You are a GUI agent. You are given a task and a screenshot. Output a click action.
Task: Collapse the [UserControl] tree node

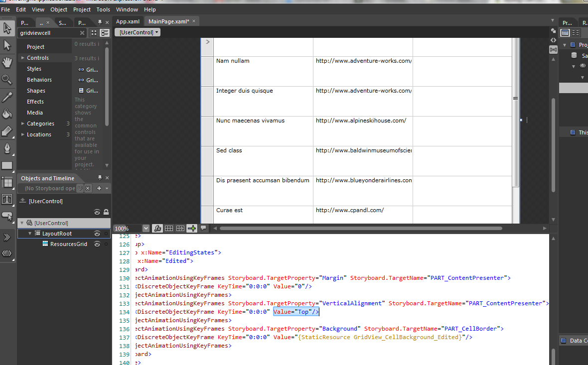[22, 223]
